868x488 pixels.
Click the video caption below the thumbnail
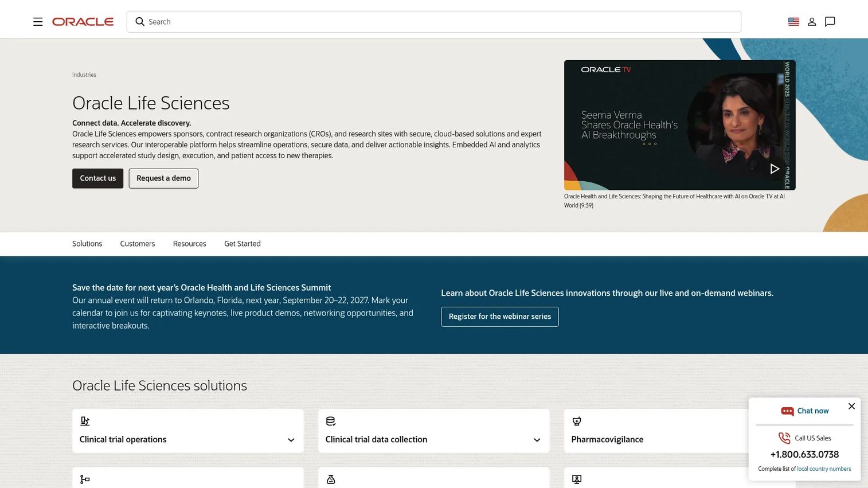[674, 201]
